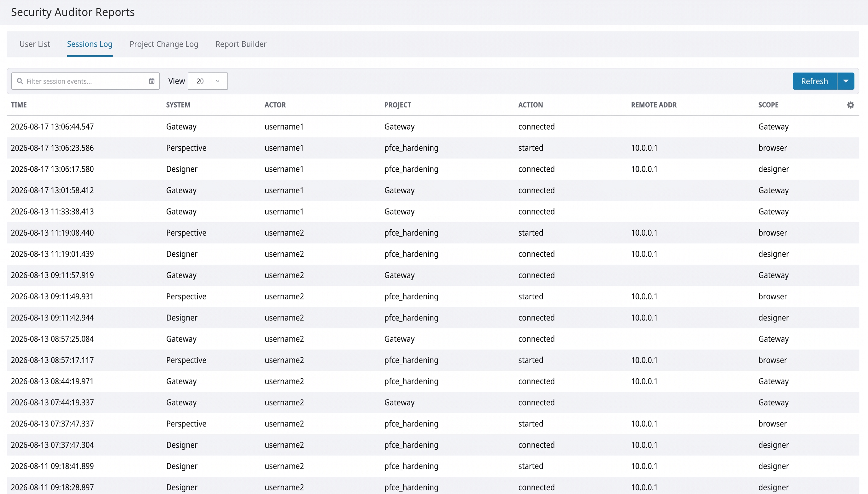Select timestamp 2026-08-17 13:06:23.586

tap(52, 148)
